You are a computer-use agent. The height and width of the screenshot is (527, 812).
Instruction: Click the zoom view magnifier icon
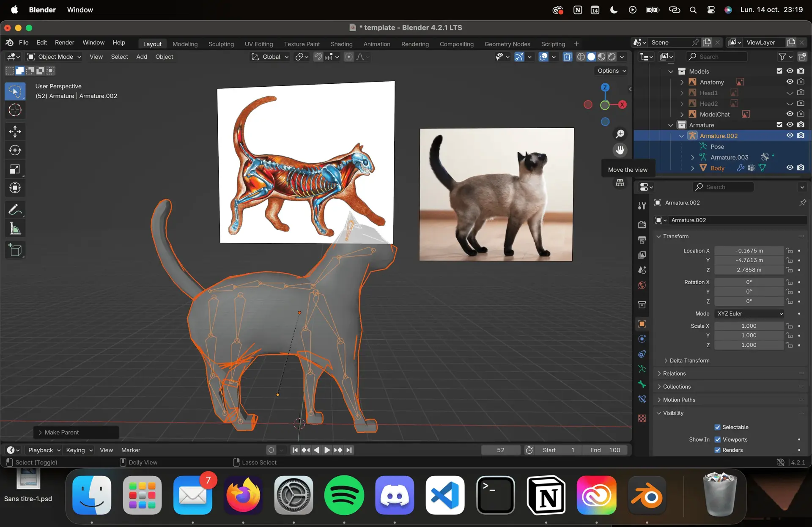click(620, 134)
